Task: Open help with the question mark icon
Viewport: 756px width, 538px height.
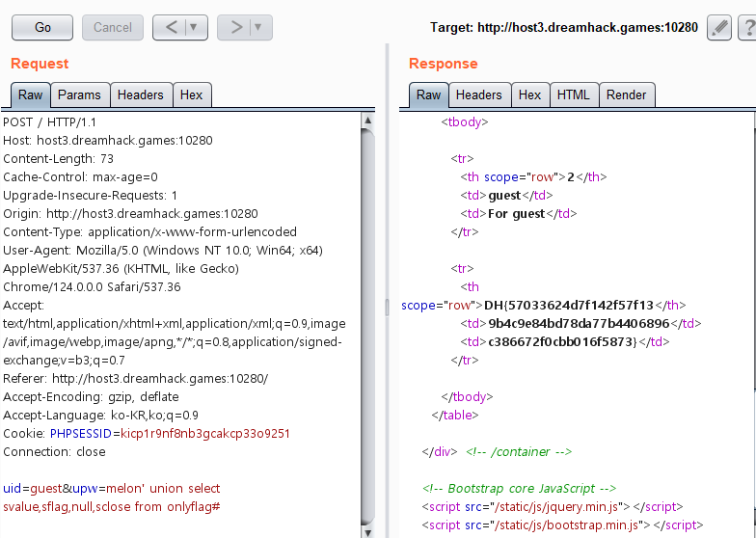Action: [x=748, y=27]
